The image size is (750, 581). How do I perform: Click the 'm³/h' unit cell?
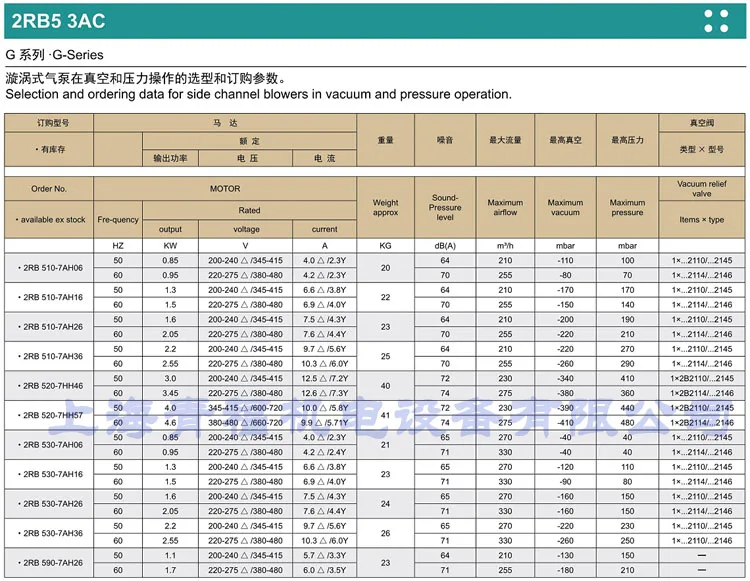(505, 246)
